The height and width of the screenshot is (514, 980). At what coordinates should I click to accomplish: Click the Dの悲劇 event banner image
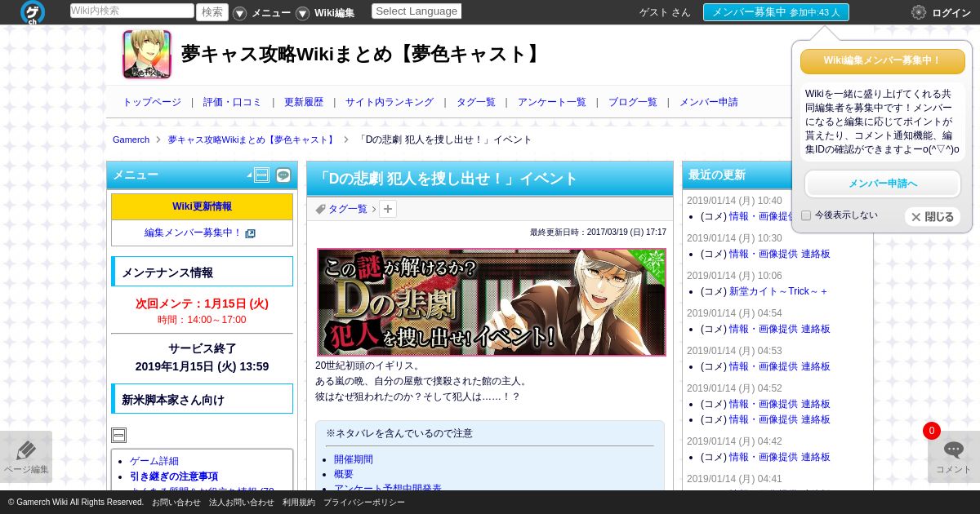coord(492,302)
